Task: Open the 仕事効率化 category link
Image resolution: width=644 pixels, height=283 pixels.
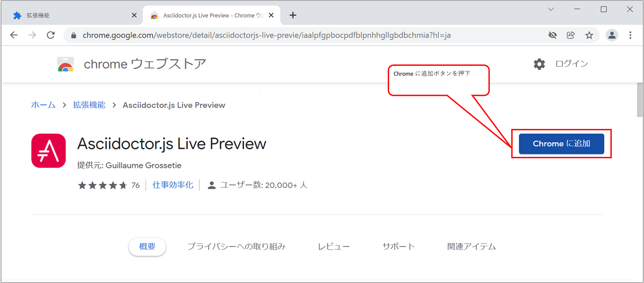Action: pyautogui.click(x=173, y=185)
